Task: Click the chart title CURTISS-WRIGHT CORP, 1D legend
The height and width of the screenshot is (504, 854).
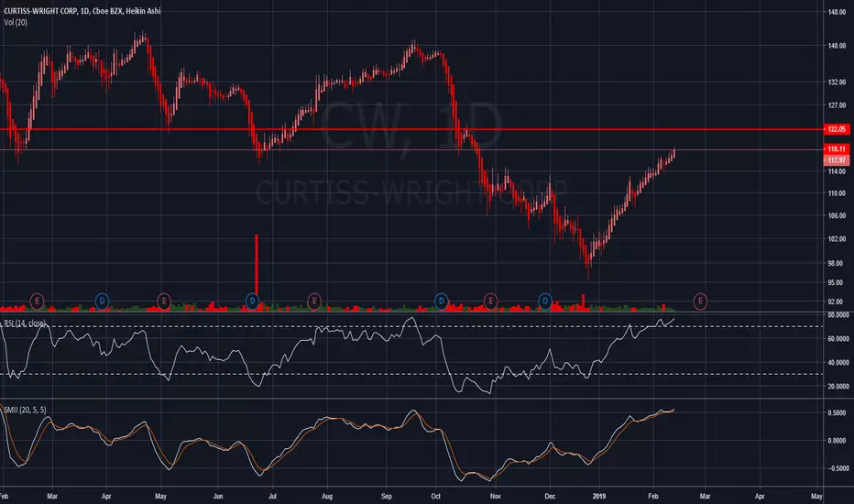Action: 82,11
